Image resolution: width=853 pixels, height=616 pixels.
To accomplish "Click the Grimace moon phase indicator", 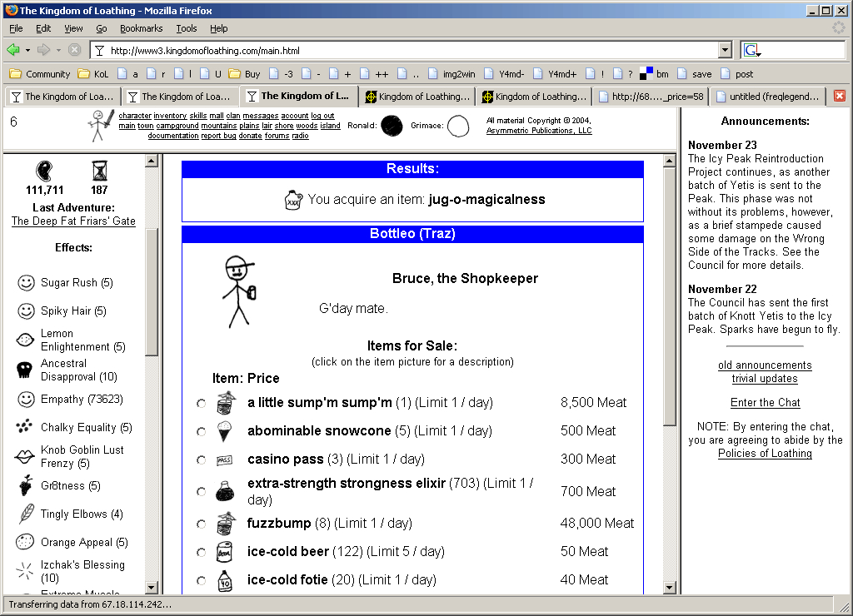I will 458,126.
